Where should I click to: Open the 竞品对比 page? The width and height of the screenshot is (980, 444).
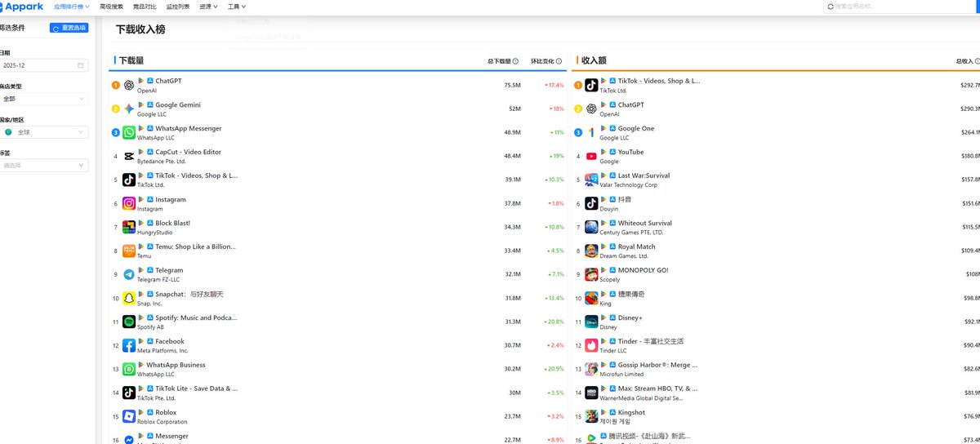(145, 7)
